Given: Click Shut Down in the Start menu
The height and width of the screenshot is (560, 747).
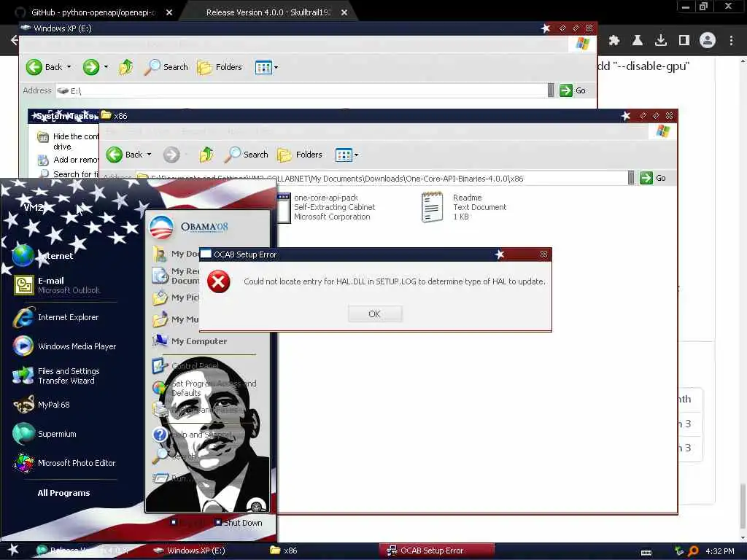Looking at the screenshot, I should click(x=239, y=523).
